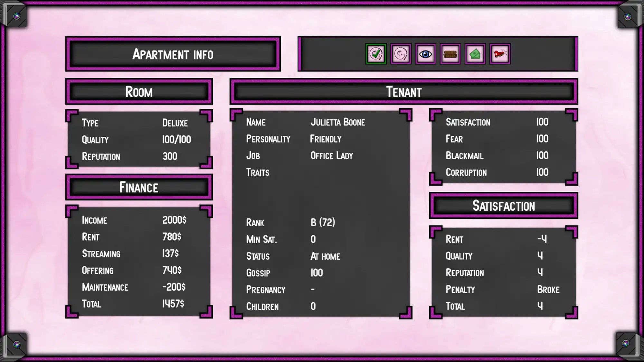Click the streaming value 137$

[170, 254]
